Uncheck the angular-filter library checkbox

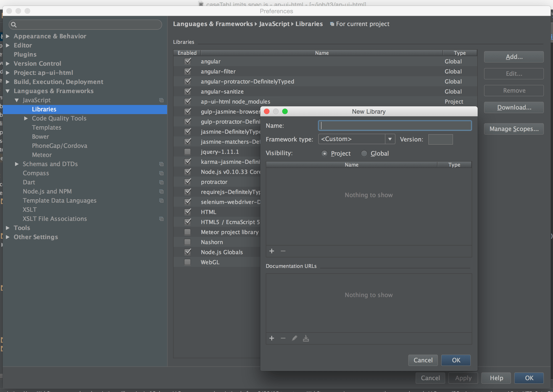(x=187, y=71)
